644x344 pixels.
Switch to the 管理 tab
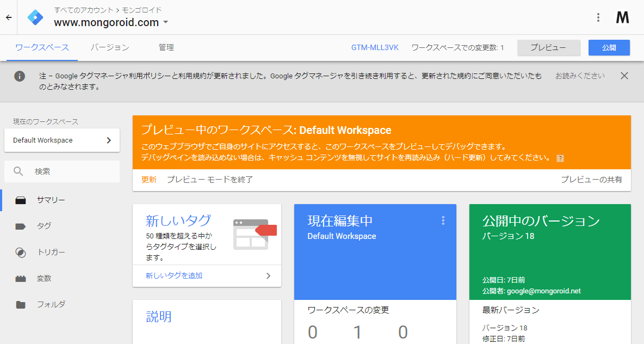point(166,48)
